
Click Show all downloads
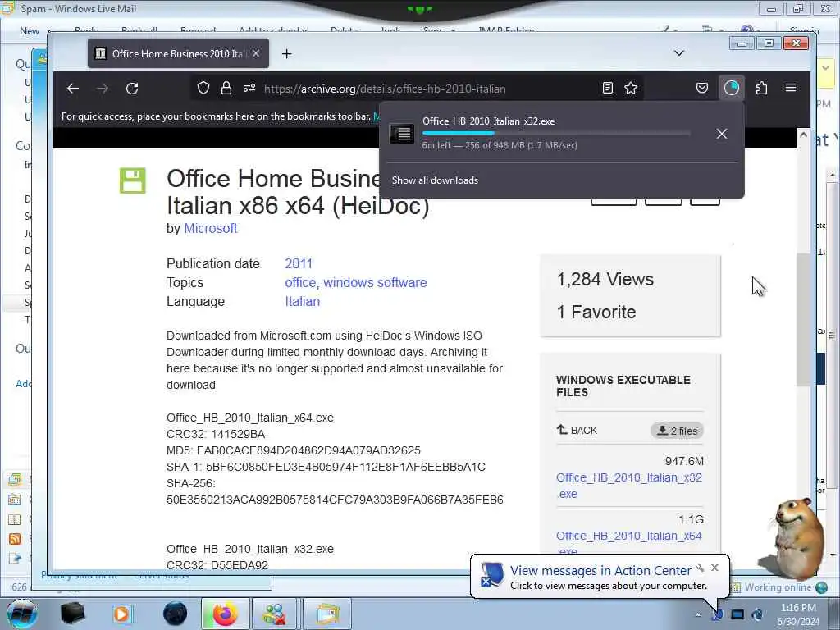pyautogui.click(x=435, y=180)
